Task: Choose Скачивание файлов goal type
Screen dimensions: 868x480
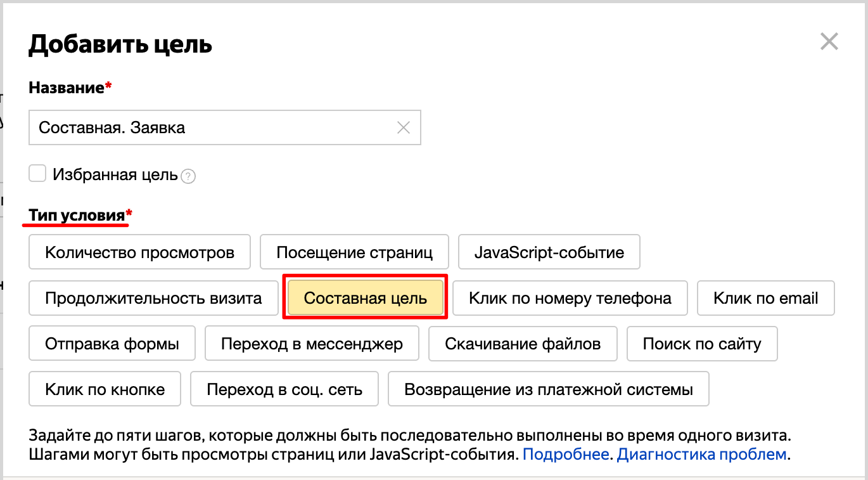Action: [x=523, y=344]
